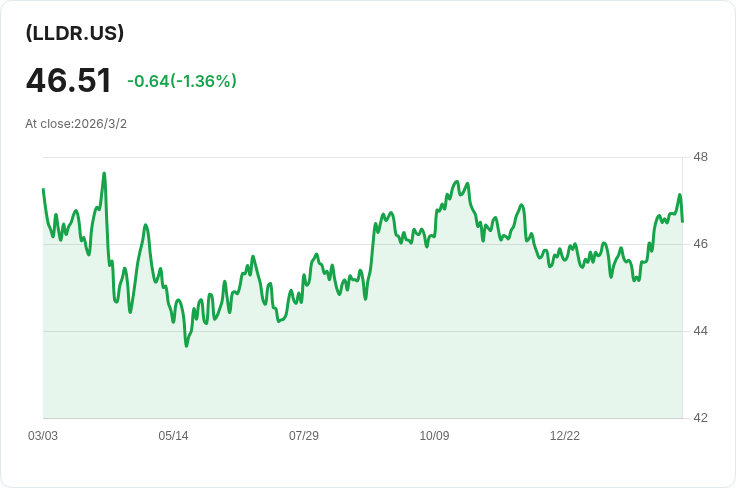This screenshot has height=488, width=736.
Task: Click the 05/14 date axis label
Action: (x=173, y=436)
